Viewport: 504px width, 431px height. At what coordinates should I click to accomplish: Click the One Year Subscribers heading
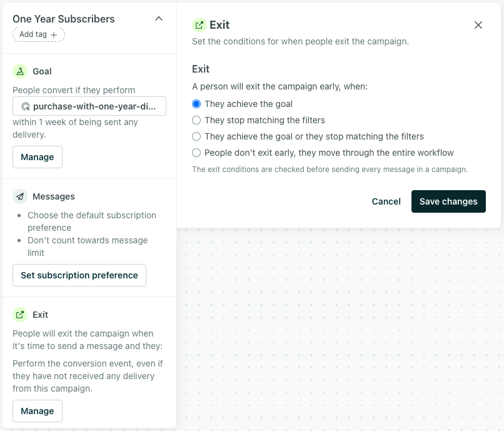pyautogui.click(x=64, y=19)
